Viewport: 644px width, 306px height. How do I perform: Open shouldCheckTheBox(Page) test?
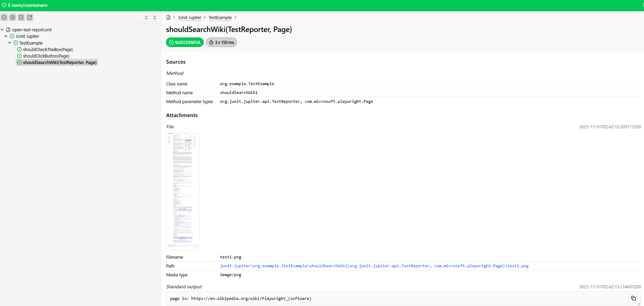click(48, 49)
